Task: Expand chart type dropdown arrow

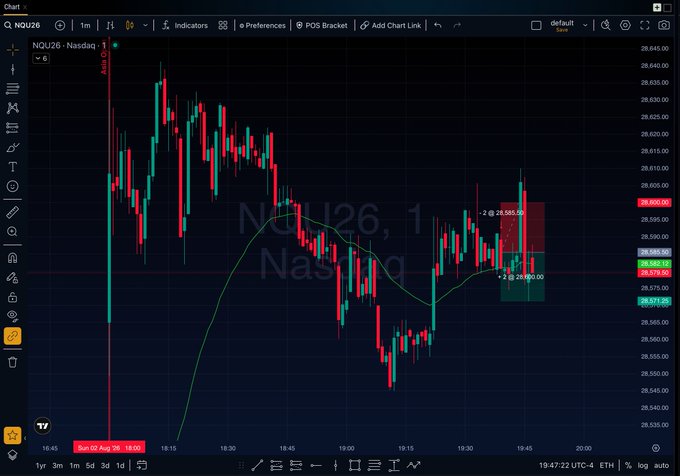Action: pyautogui.click(x=145, y=25)
